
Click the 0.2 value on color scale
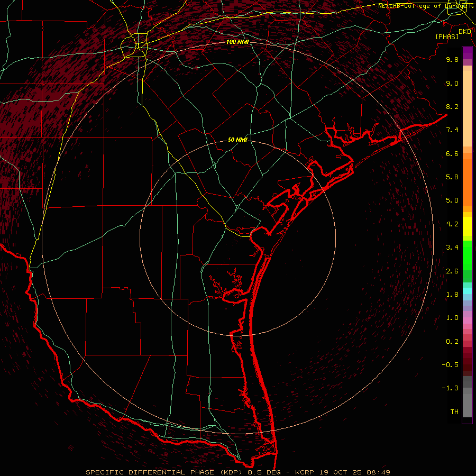[x=452, y=342]
